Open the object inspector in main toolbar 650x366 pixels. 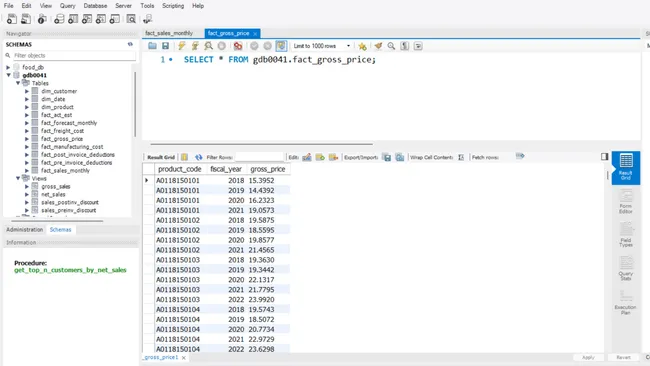point(41,19)
